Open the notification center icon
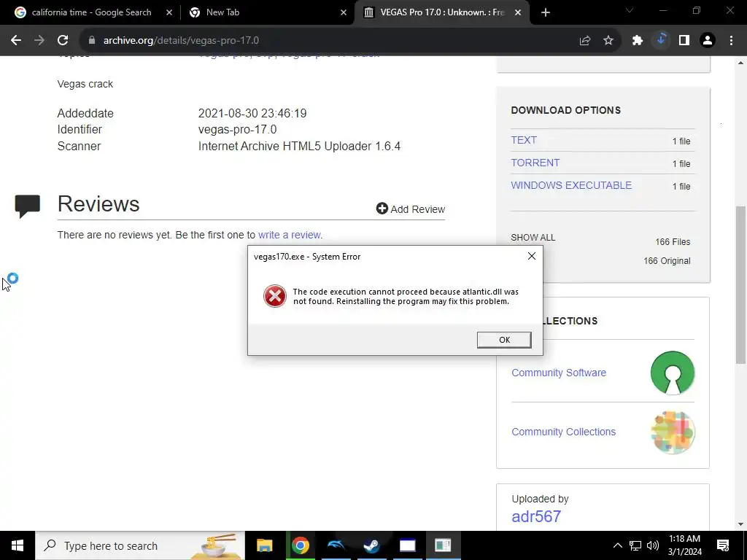The height and width of the screenshot is (560, 747). pos(723,545)
